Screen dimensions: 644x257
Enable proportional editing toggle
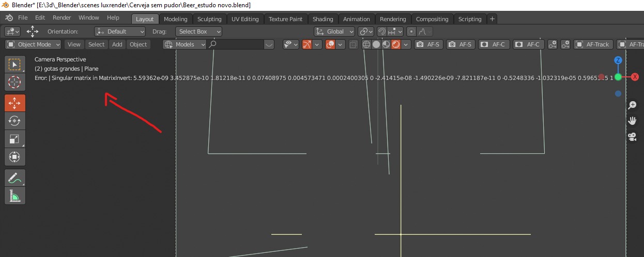click(x=411, y=31)
